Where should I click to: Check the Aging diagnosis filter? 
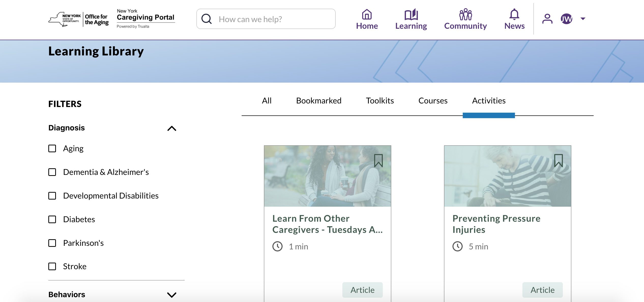pyautogui.click(x=52, y=148)
